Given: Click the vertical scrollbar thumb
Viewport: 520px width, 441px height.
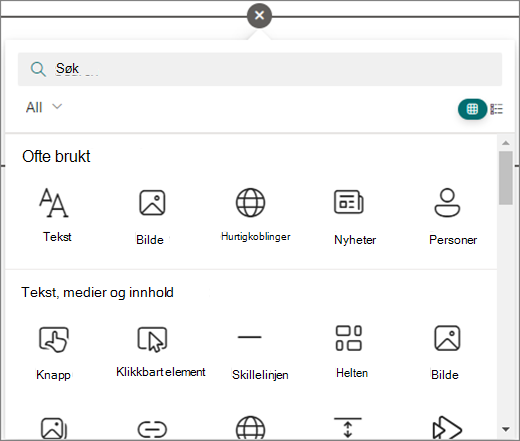Looking at the screenshot, I should coord(506,178).
